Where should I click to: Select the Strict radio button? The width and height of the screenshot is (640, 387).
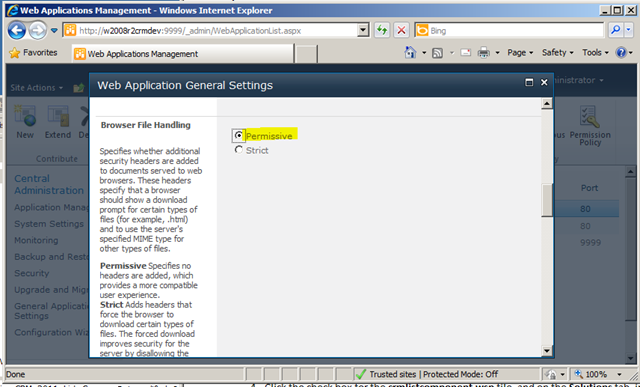(x=239, y=150)
